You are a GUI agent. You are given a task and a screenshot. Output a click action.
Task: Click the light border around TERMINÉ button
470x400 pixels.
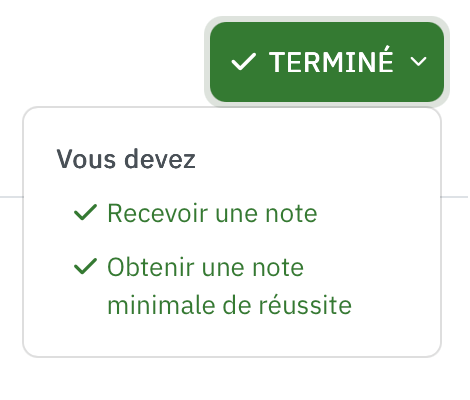click(x=327, y=19)
